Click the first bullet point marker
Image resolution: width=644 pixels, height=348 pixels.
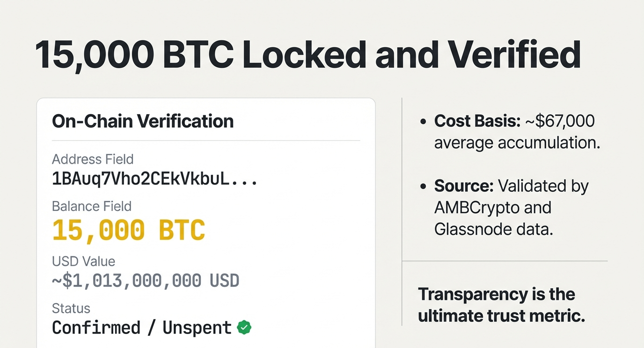tap(424, 122)
